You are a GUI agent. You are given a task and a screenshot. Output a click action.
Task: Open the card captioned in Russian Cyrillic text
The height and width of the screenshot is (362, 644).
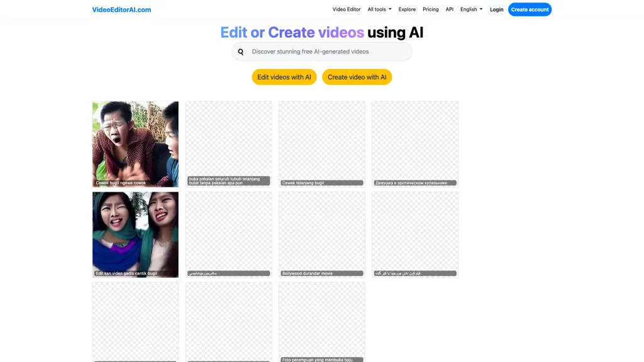coord(415,144)
